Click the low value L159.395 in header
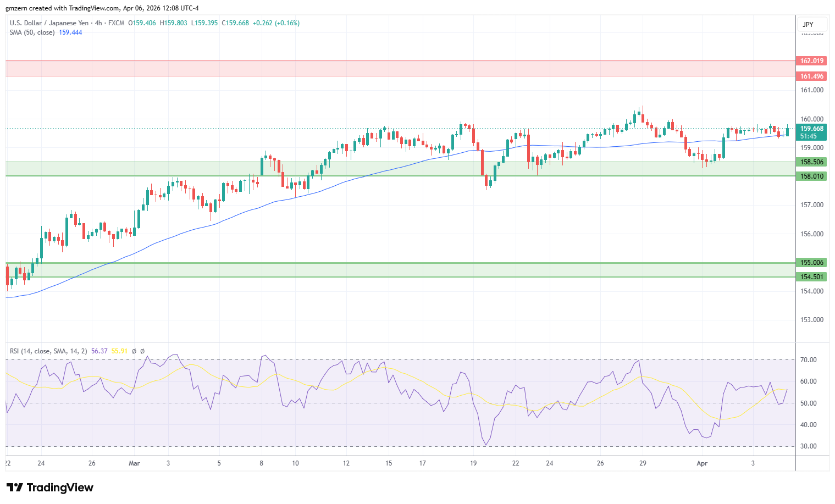Viewport: 835px width, 504px height. click(x=204, y=23)
